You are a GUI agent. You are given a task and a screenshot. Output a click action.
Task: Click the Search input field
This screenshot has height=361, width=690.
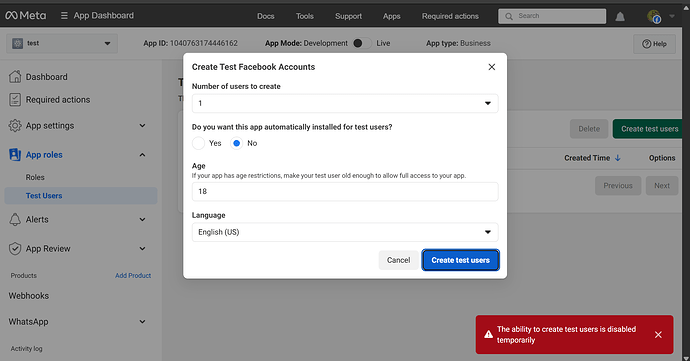pyautogui.click(x=552, y=16)
